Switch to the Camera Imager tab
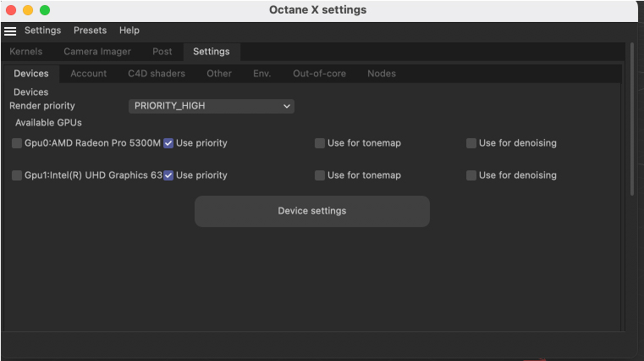The width and height of the screenshot is (644, 361). (x=97, y=52)
